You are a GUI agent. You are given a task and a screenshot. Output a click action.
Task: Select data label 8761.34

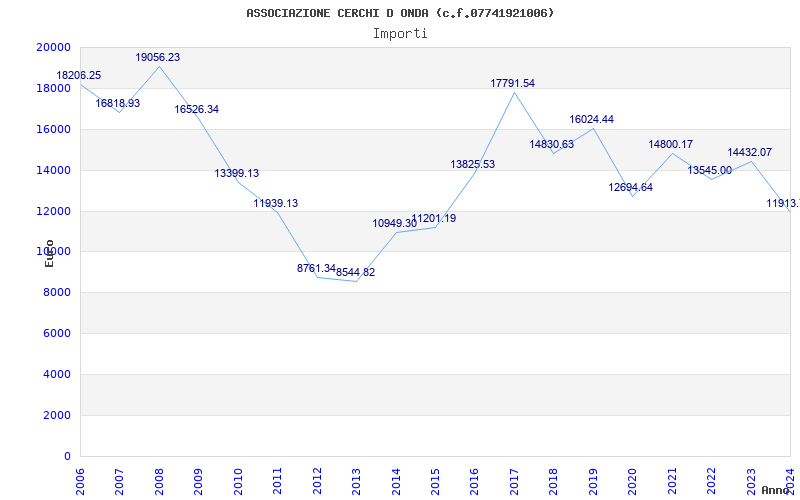point(316,268)
